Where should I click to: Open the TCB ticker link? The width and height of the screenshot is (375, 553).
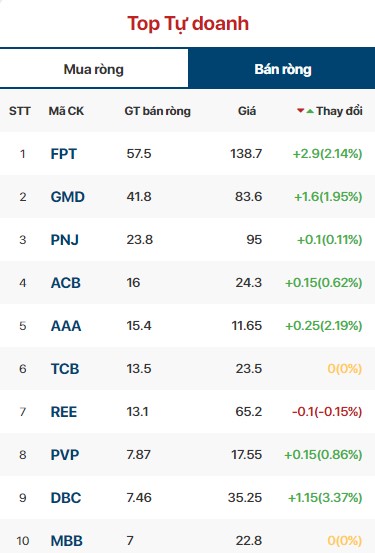65,369
